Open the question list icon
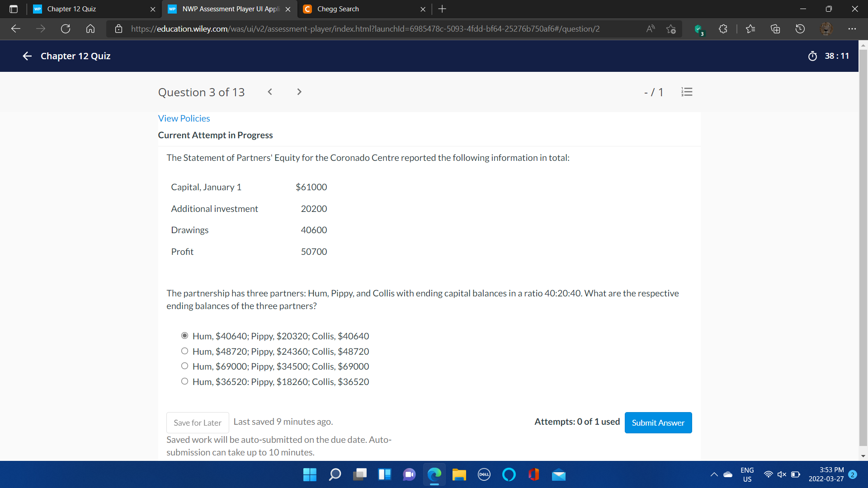 687,92
